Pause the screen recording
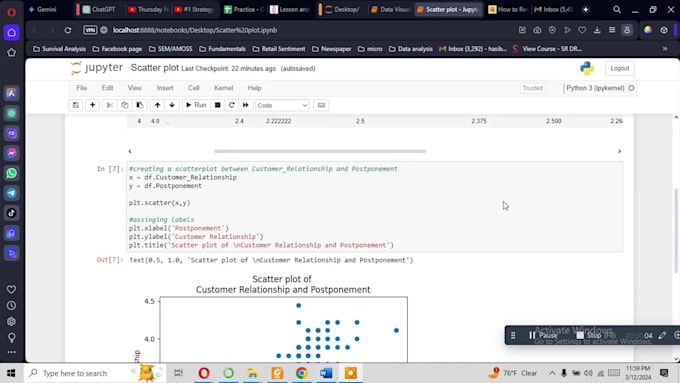This screenshot has width=680, height=383. [543, 335]
